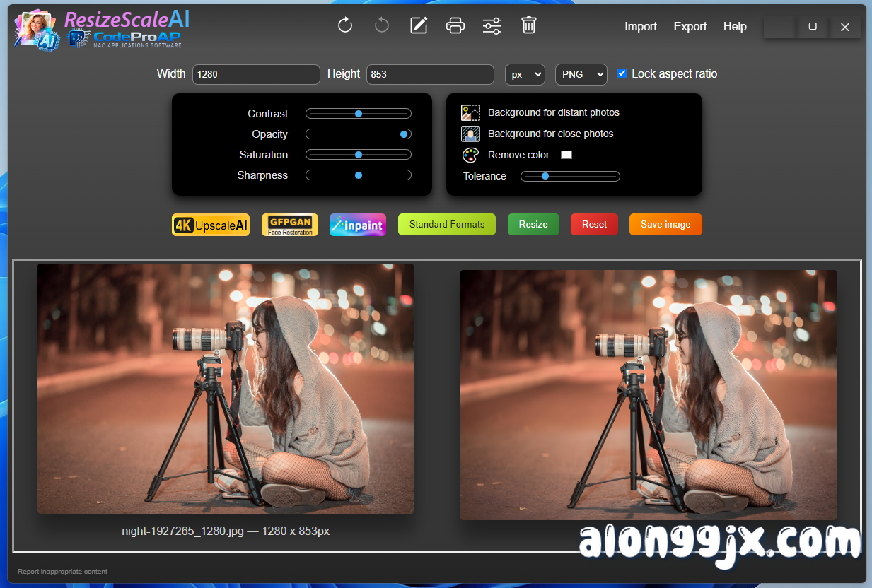Click the printer icon
This screenshot has width=872, height=588.
455,26
